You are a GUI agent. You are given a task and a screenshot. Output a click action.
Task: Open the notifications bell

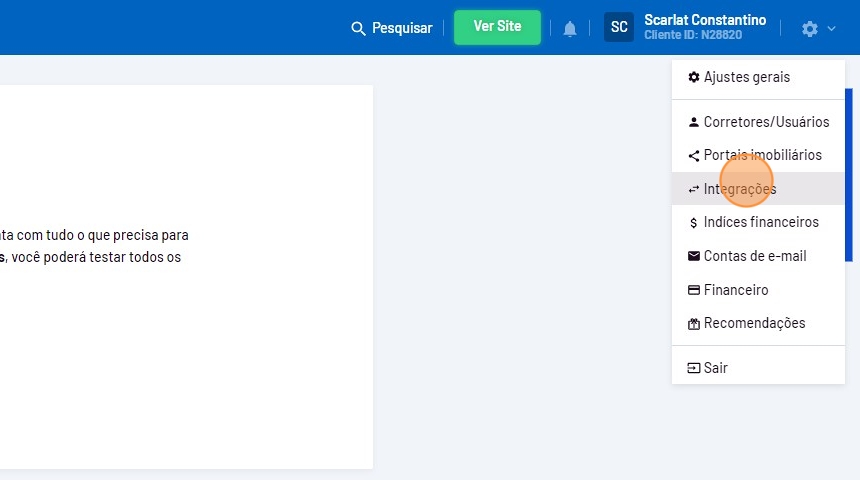click(570, 29)
